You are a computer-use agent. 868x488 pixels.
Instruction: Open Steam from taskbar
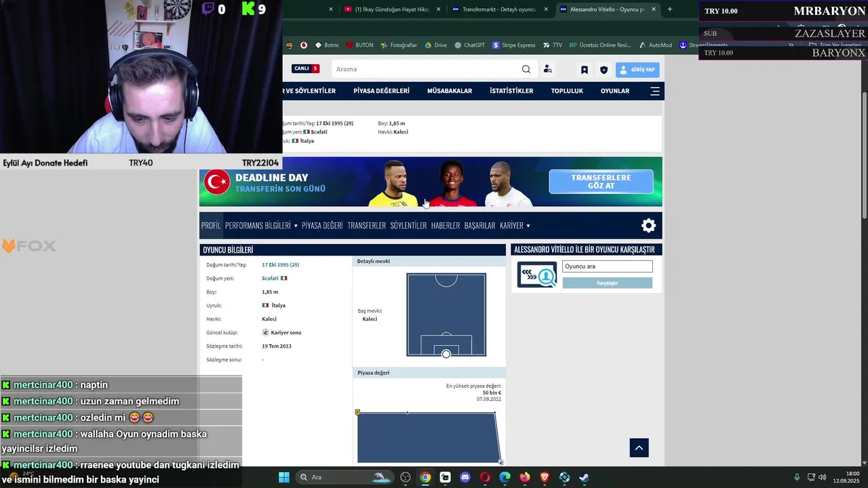(584, 477)
